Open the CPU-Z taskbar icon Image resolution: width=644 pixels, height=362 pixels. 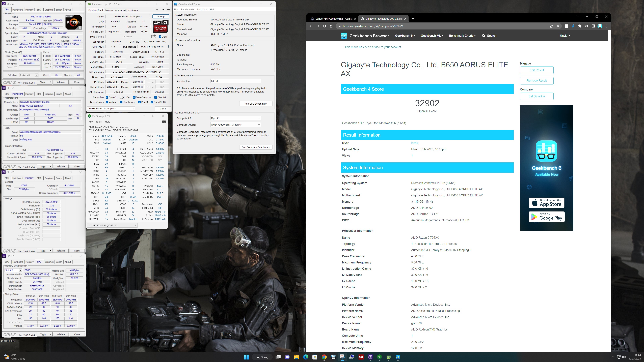coord(370,357)
